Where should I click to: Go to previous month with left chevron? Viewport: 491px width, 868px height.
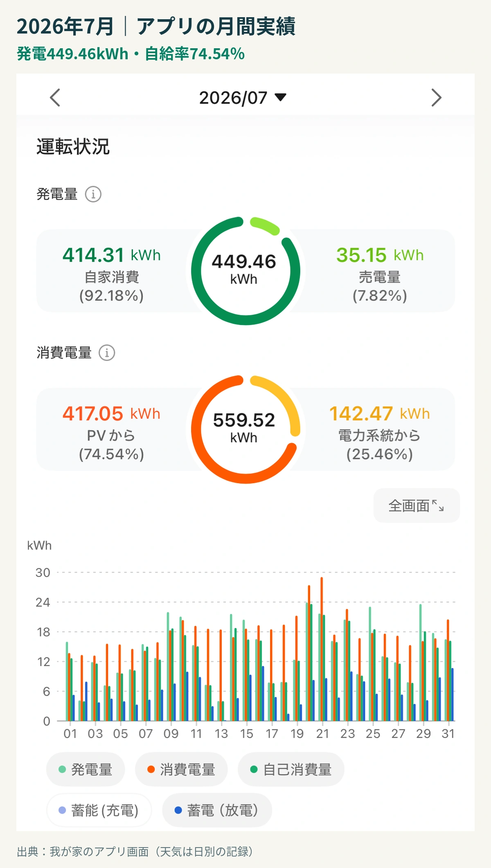pyautogui.click(x=55, y=97)
